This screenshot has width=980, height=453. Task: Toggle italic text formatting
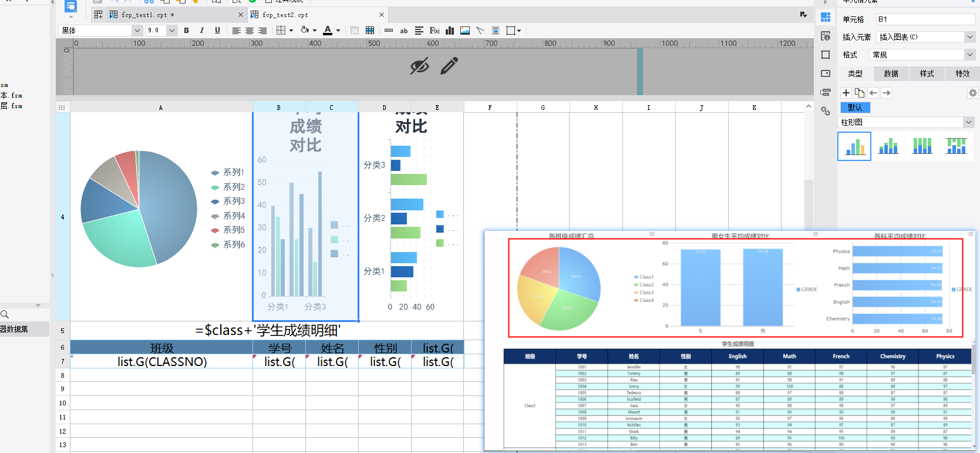tap(202, 31)
